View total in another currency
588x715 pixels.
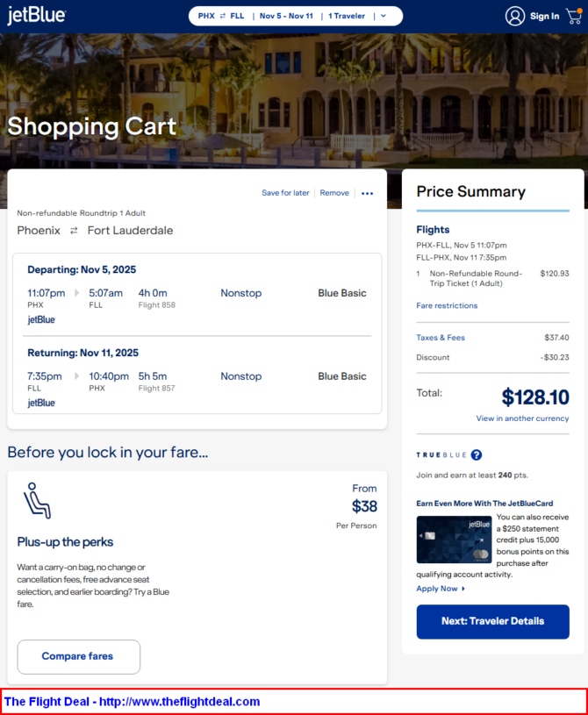(x=522, y=418)
